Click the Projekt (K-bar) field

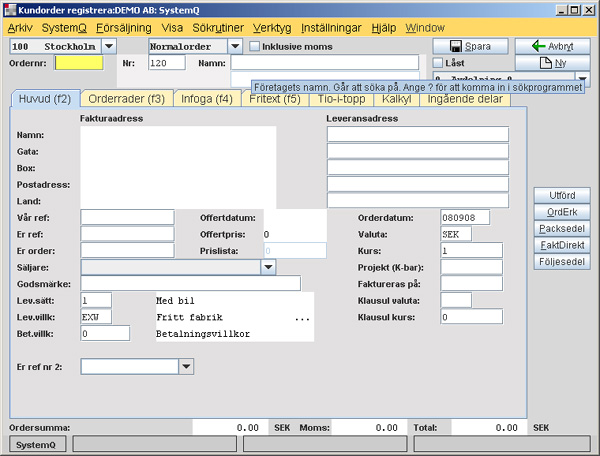[471, 267]
